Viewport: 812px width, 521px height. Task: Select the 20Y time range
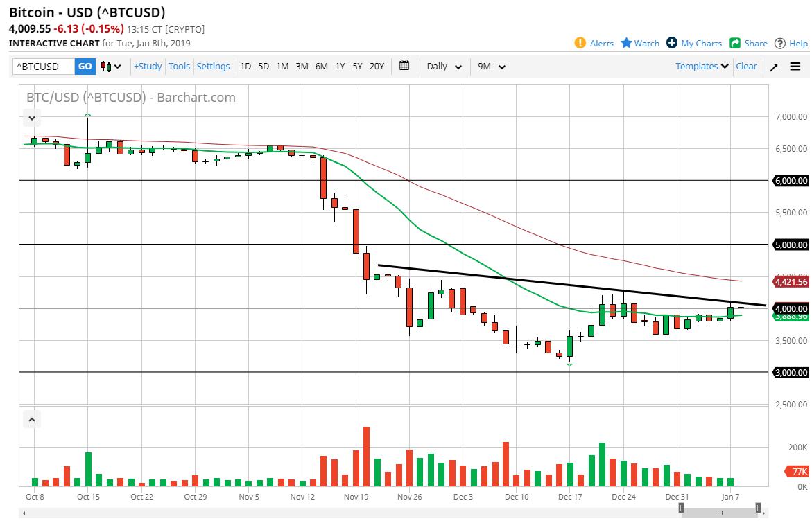tap(377, 67)
